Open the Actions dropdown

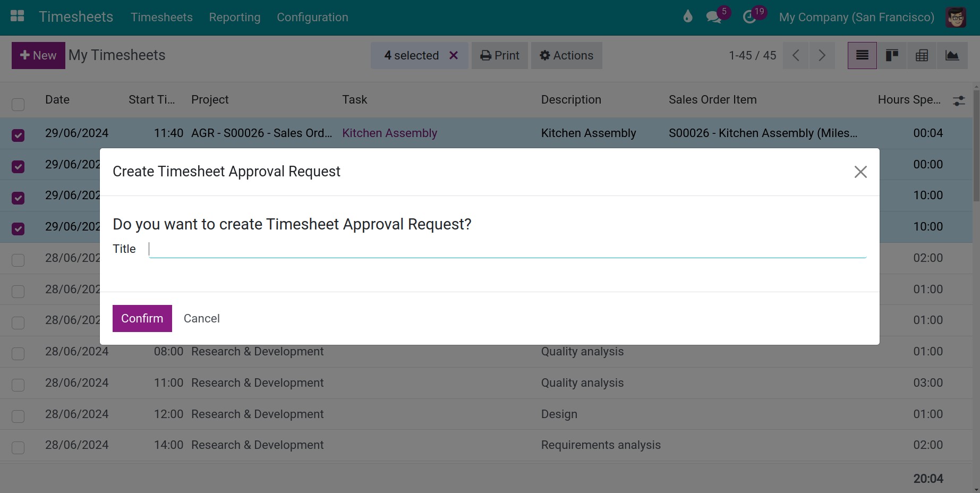point(566,55)
